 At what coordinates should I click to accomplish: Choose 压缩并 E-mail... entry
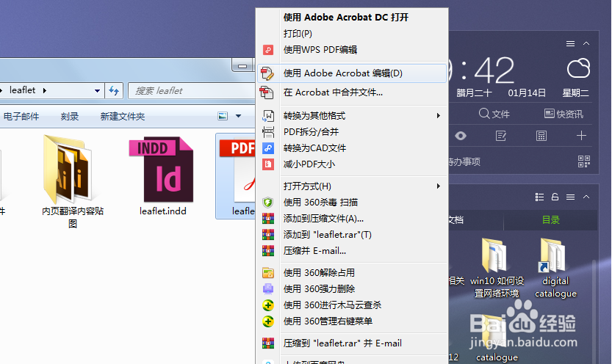(314, 250)
